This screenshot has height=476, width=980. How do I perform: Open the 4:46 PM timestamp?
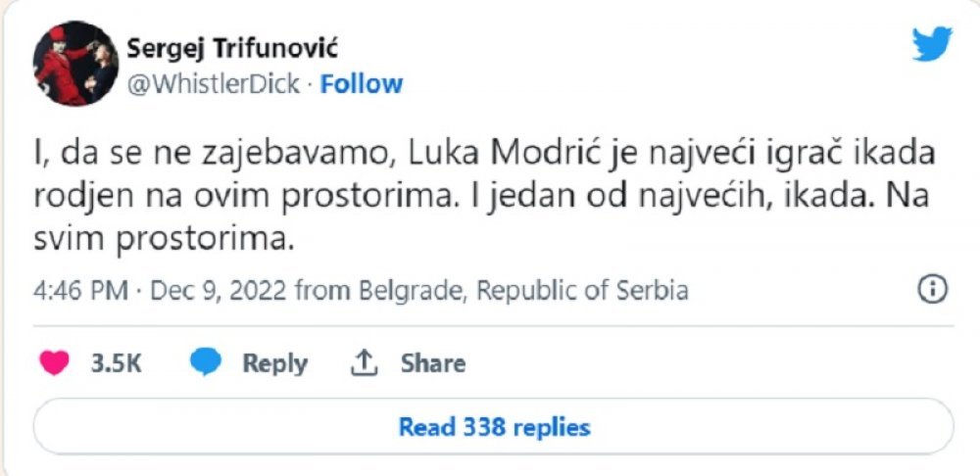pos(80,291)
